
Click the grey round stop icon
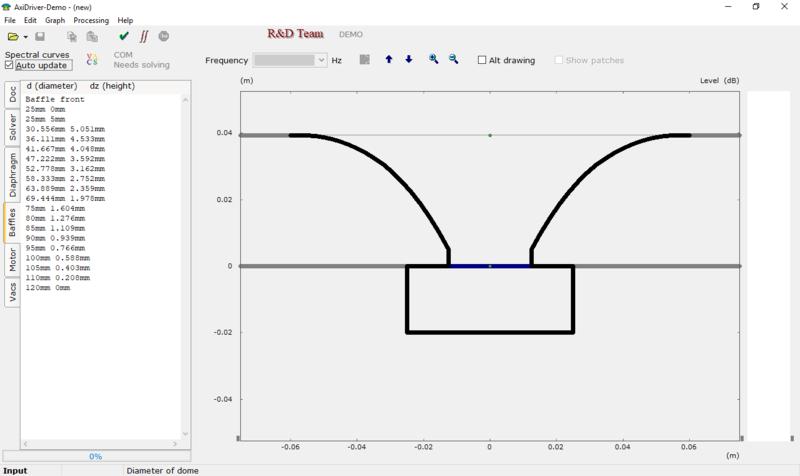pyautogui.click(x=164, y=36)
